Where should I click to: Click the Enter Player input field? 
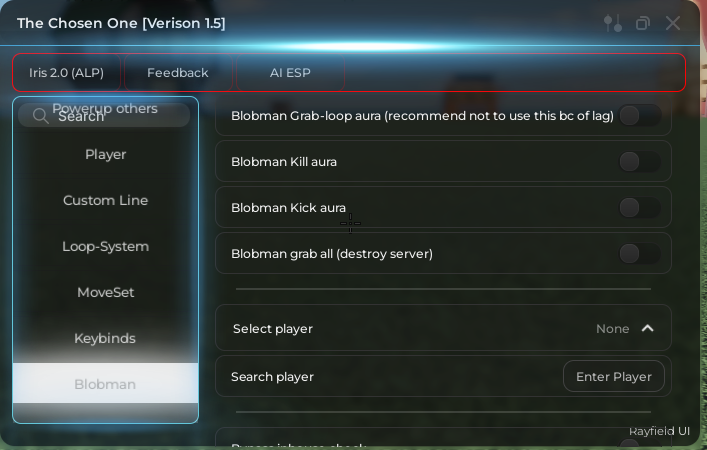(x=614, y=376)
